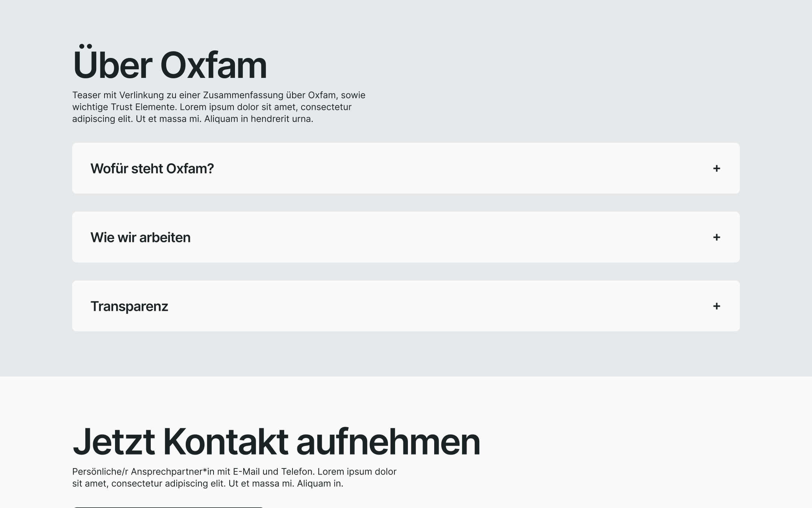Viewport: 812px width, 508px height.
Task: Click the "Jetzt Kontakt aufnehmen" heading
Action: [x=276, y=441]
